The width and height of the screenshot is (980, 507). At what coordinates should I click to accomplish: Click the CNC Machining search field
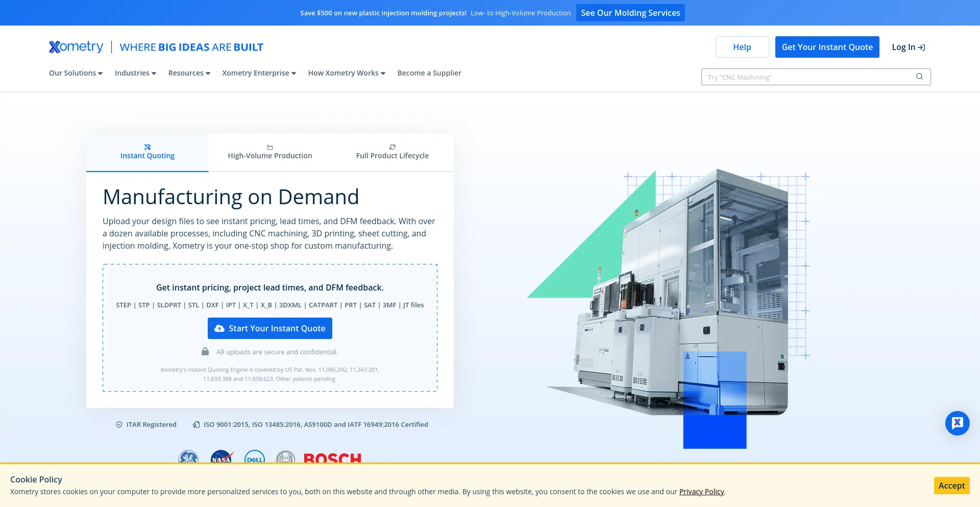(x=806, y=77)
